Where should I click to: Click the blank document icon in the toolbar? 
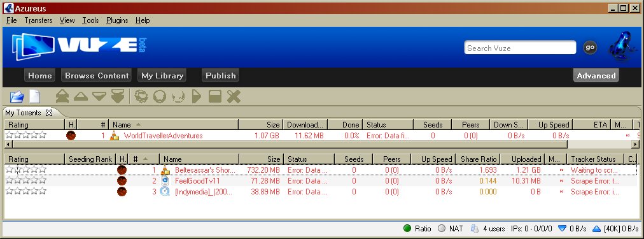(x=34, y=97)
